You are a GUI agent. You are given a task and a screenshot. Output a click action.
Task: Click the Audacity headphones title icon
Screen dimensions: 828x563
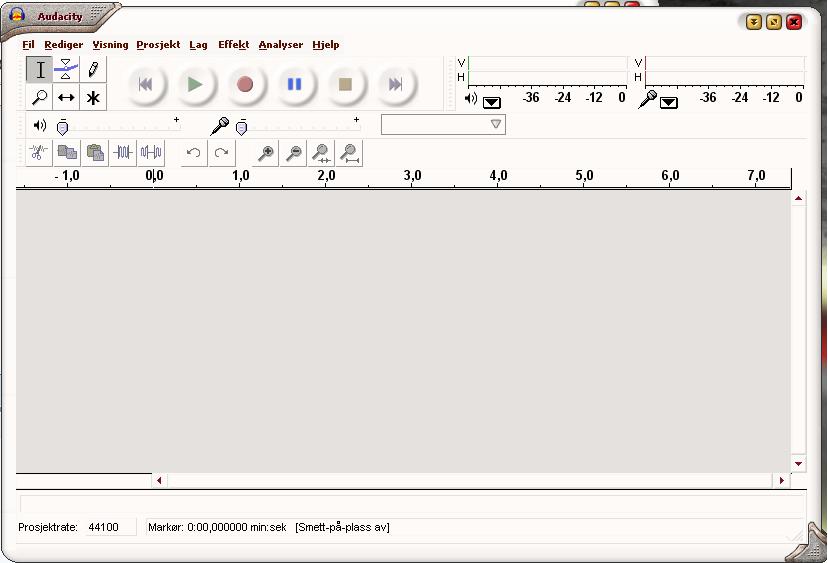(17, 15)
